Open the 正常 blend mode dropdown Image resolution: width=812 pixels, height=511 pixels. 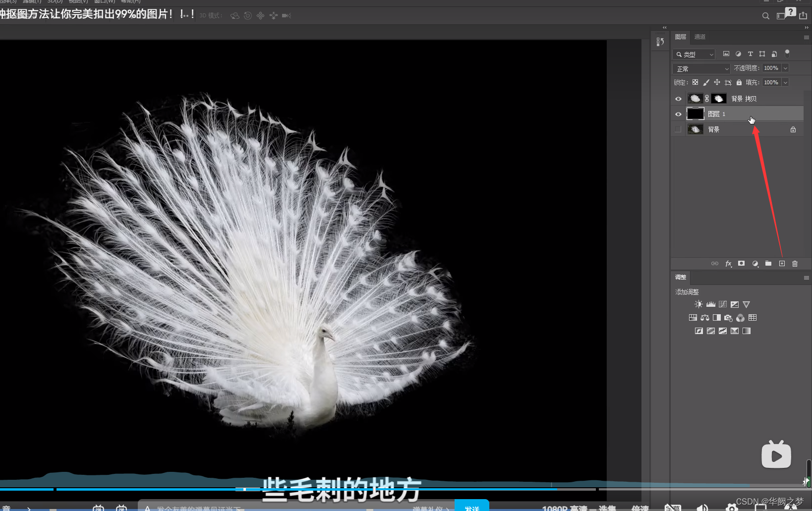pyautogui.click(x=701, y=68)
